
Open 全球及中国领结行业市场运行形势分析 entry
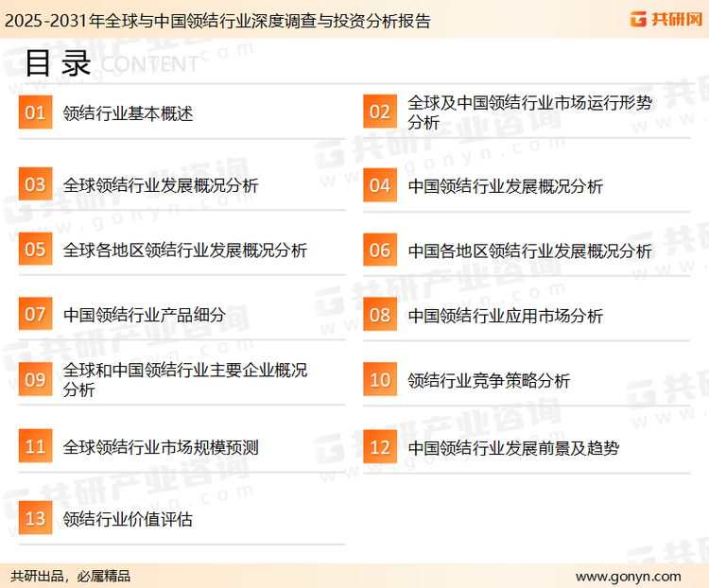[x=529, y=113]
